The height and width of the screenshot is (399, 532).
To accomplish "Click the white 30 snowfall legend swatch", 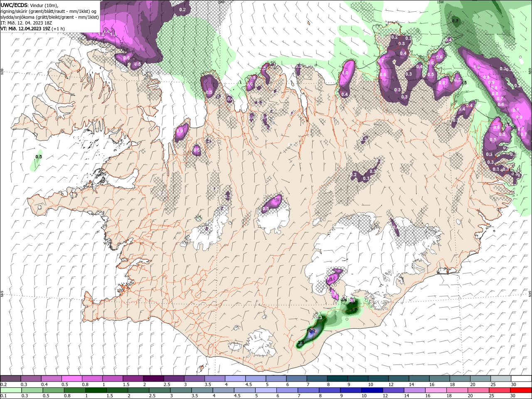I will coord(521,379).
